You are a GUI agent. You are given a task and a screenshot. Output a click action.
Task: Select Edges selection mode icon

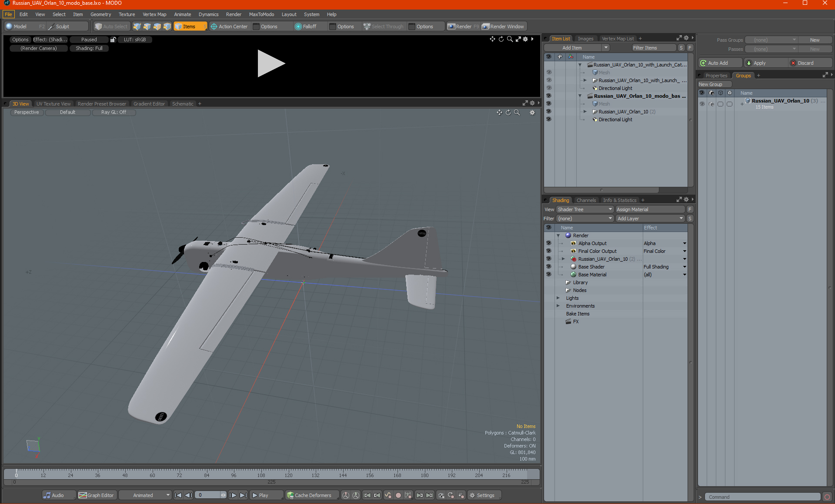tap(147, 27)
